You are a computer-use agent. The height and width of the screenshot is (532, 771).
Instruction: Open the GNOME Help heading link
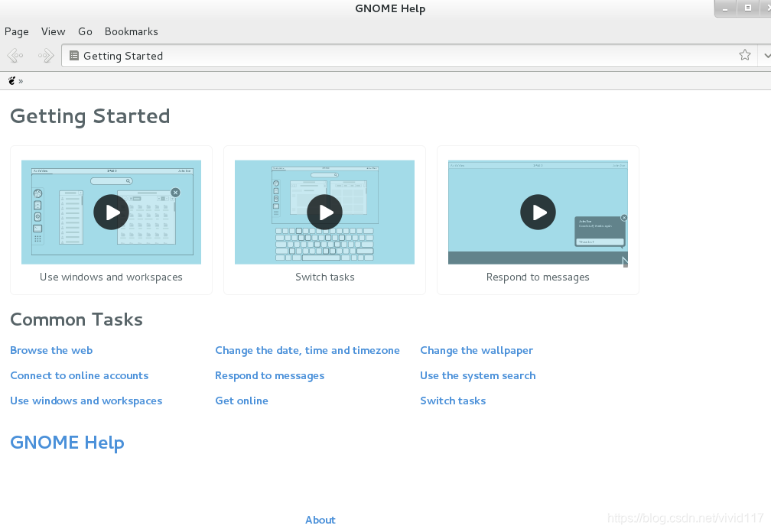point(67,443)
